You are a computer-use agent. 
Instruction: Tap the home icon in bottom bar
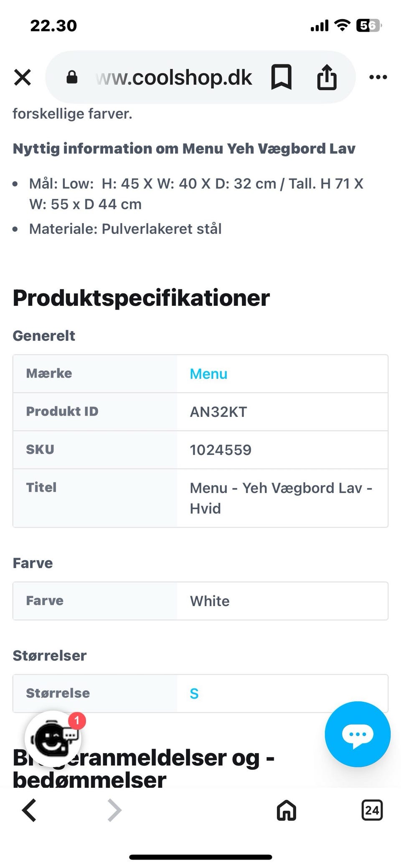(287, 810)
